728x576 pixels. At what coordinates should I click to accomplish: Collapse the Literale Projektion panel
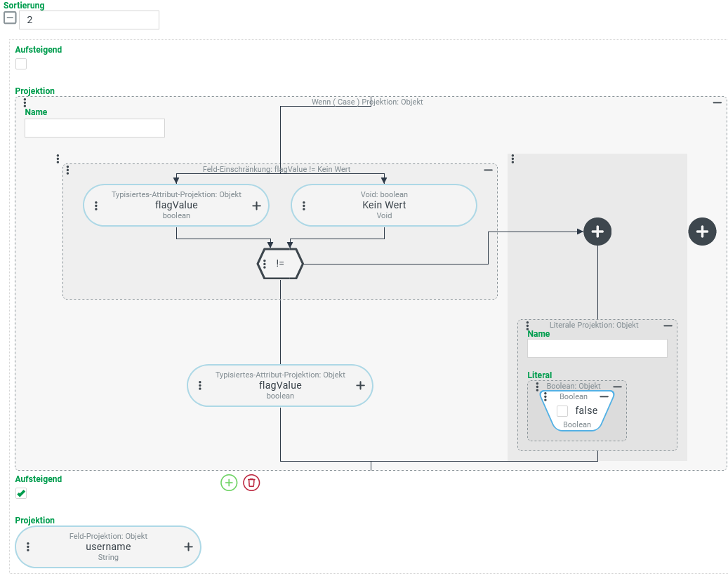click(x=668, y=326)
